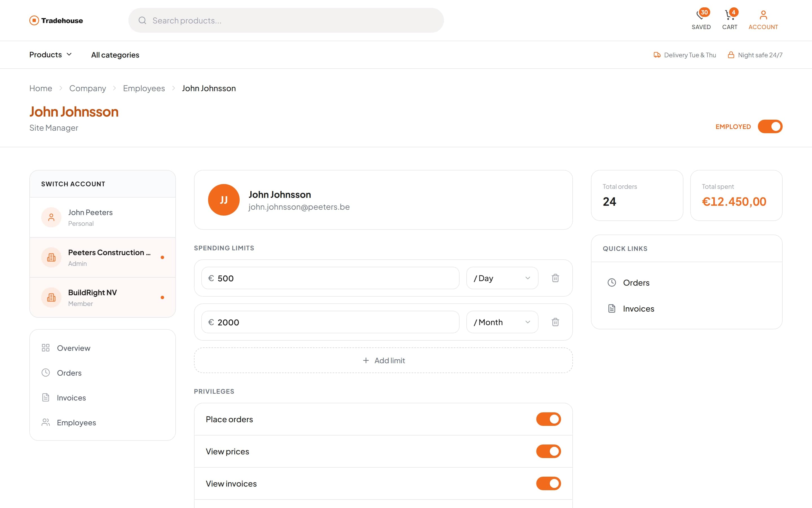Switch to BuildRight NV Member account

coord(102,297)
